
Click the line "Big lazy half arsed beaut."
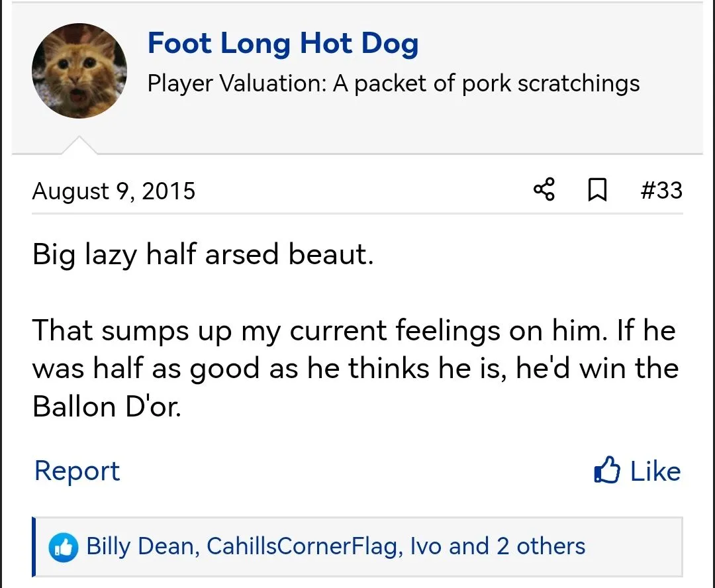click(x=203, y=255)
